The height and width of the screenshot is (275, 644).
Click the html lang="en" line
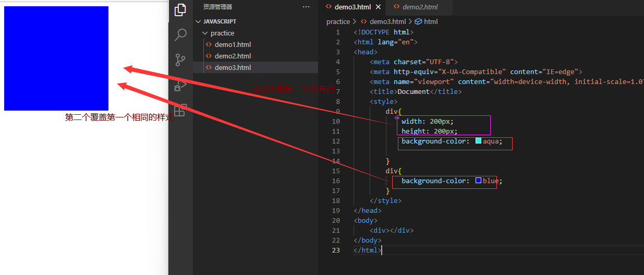(x=385, y=42)
